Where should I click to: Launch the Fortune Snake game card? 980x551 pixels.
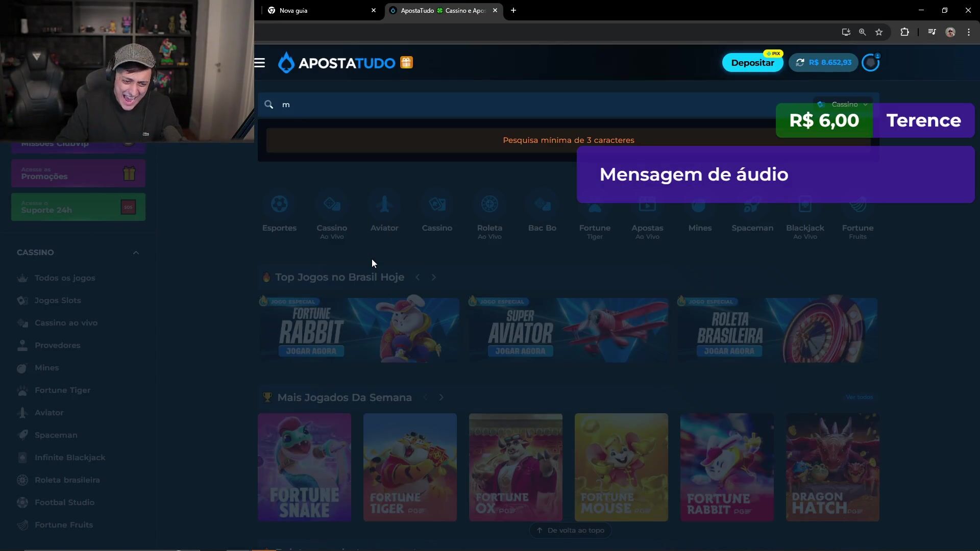point(304,467)
